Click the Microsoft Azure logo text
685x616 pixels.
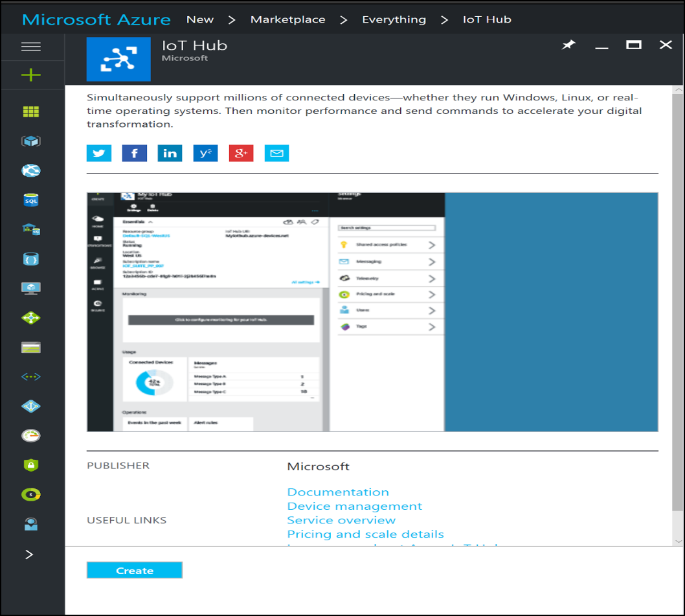click(x=96, y=19)
